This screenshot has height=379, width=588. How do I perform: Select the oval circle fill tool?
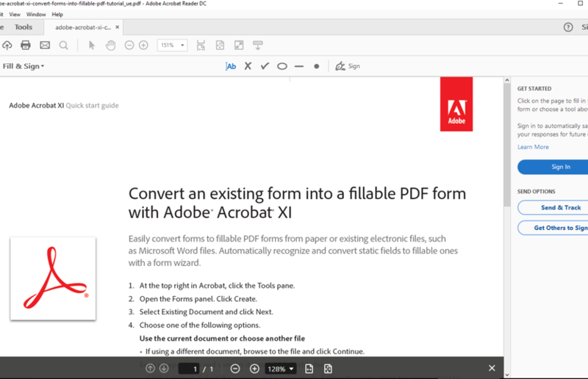(282, 66)
